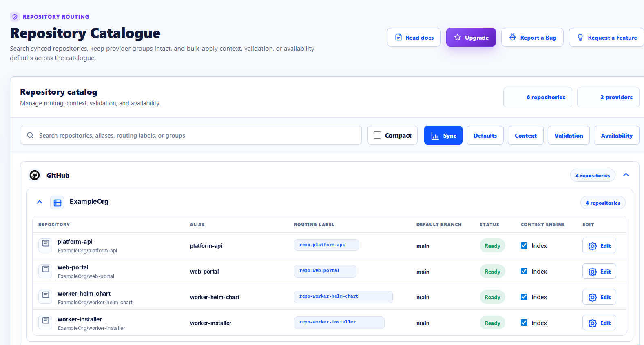Click the repo-web-portal routing label
The width and height of the screenshot is (644, 345).
click(x=325, y=271)
